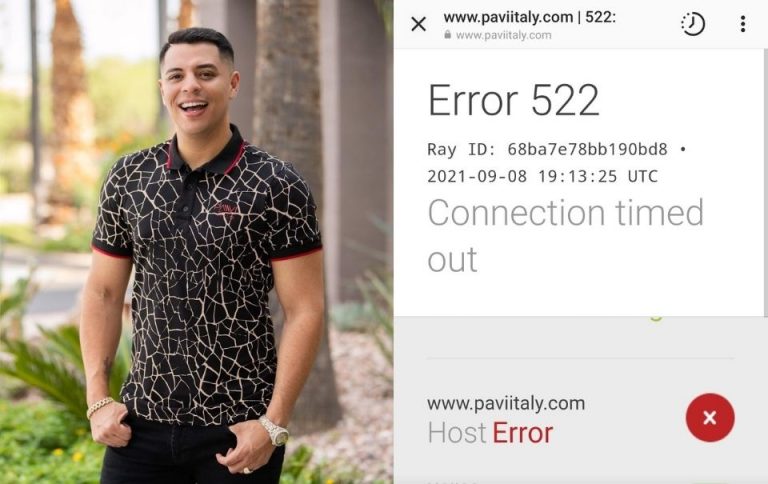Close the browser tab with the X icon
This screenshot has width=768, height=484.
pos(419,24)
